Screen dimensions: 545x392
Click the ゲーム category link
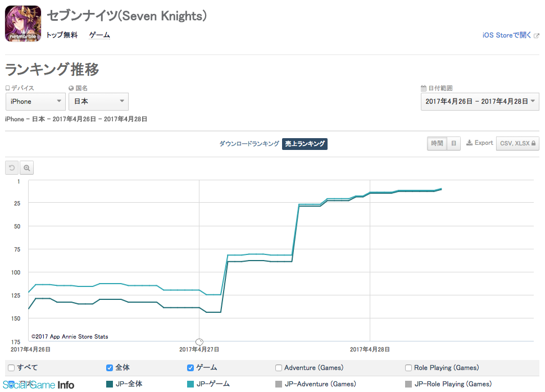99,35
